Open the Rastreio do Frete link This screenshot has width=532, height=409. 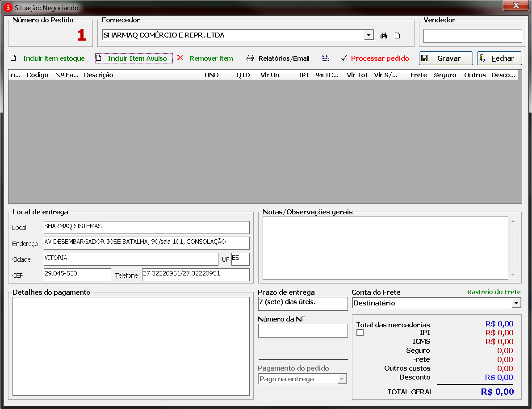(x=494, y=292)
